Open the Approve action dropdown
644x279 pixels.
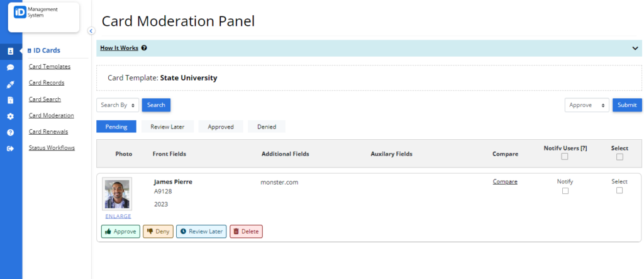pos(587,105)
